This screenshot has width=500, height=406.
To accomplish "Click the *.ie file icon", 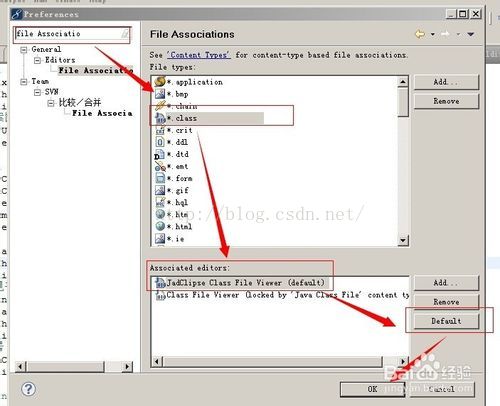I will click(160, 238).
